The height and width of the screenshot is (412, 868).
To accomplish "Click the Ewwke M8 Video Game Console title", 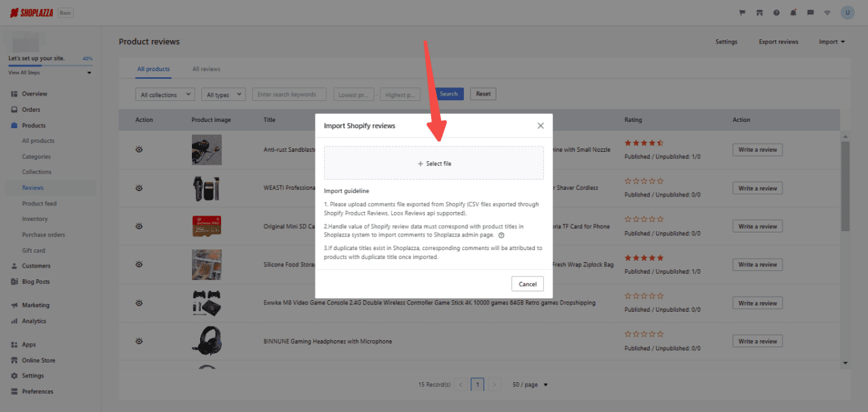I will 429,303.
